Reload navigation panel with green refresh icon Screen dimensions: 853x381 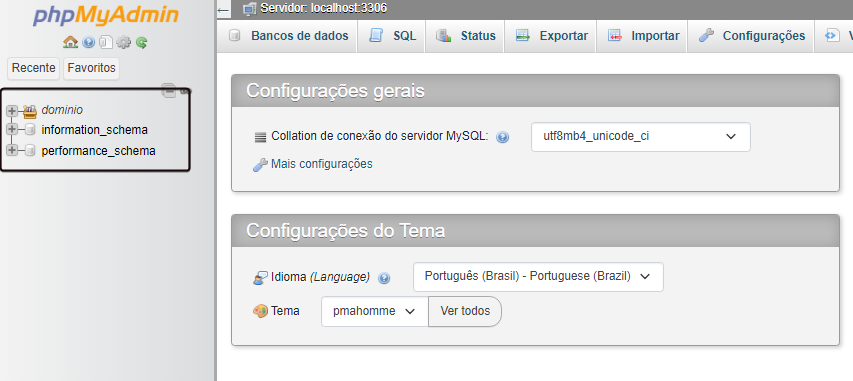[x=141, y=42]
